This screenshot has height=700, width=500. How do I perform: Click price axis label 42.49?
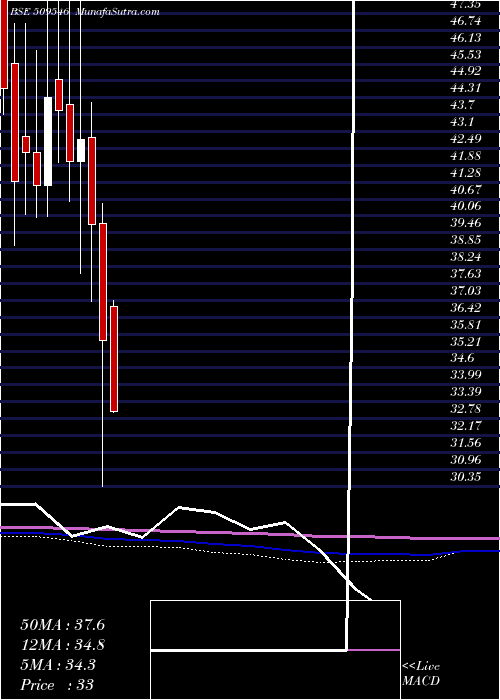pyautogui.click(x=466, y=139)
